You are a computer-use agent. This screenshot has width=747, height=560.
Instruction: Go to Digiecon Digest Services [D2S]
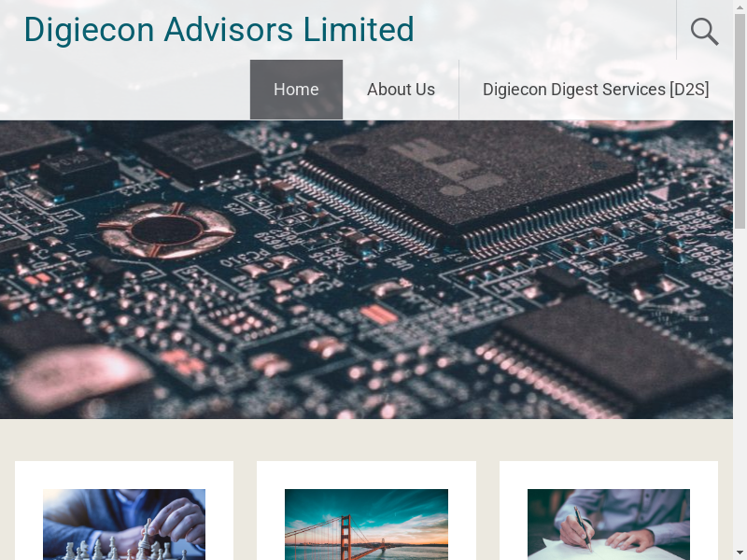click(x=596, y=90)
